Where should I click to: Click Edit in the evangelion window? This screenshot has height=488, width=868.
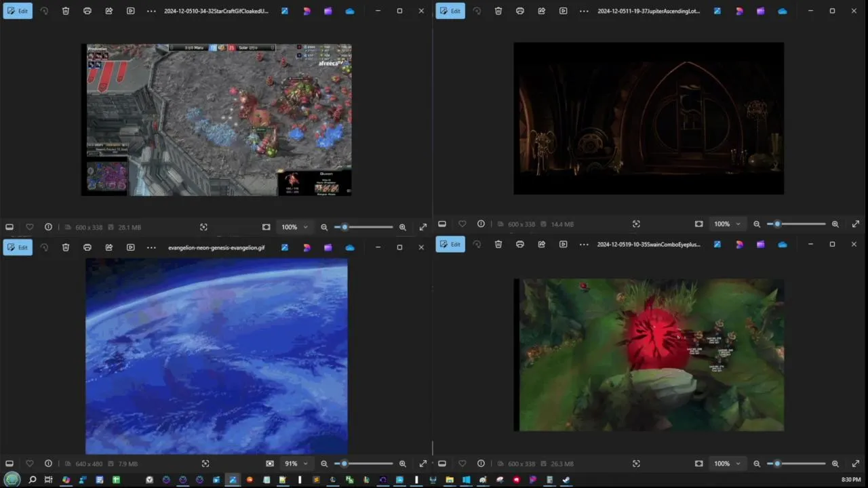pyautogui.click(x=18, y=247)
